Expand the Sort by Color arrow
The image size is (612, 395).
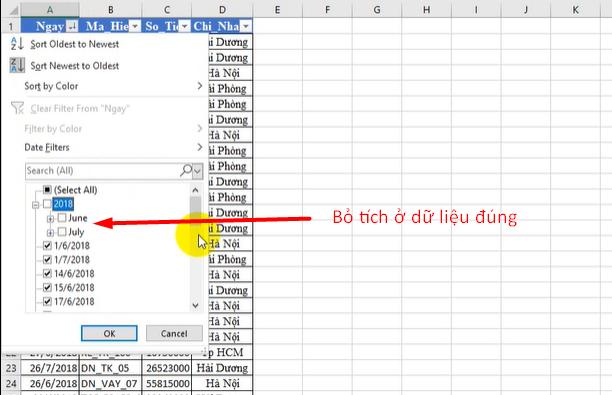tap(200, 86)
